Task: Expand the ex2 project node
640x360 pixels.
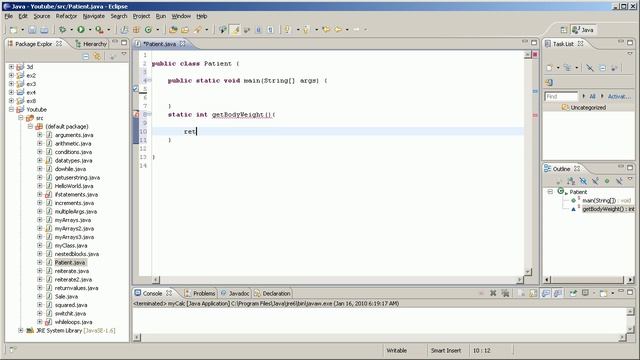Action: (11, 75)
